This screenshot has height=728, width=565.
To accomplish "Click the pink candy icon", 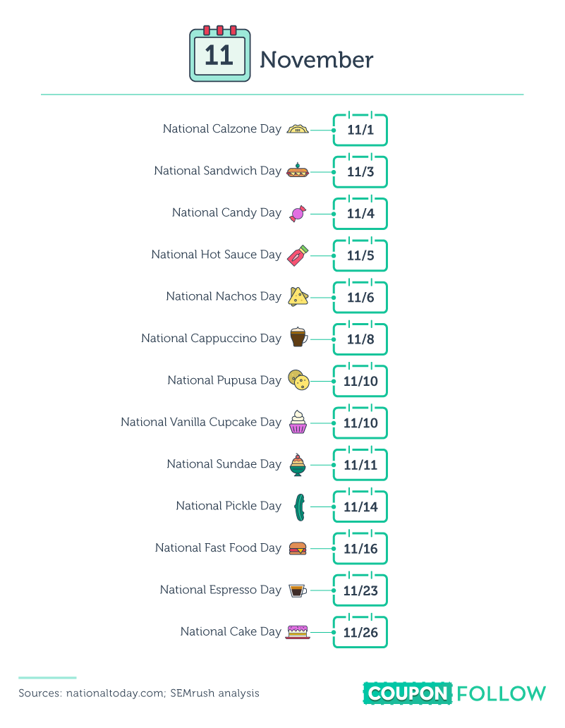I will point(298,213).
